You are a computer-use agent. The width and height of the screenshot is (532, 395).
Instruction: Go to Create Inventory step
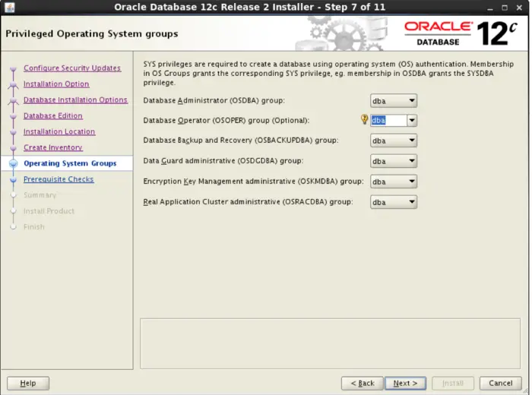(53, 147)
